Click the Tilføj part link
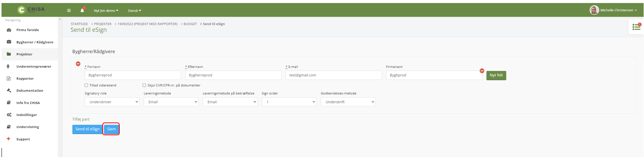Image resolution: width=644 pixels, height=159 pixels. (81, 119)
